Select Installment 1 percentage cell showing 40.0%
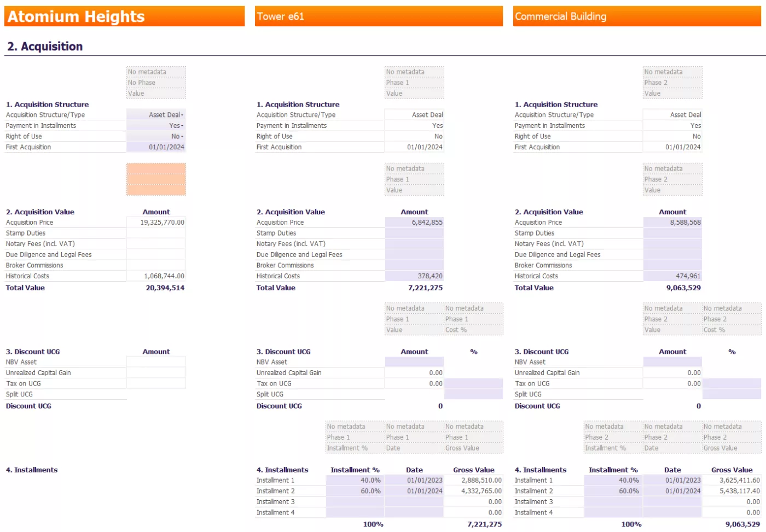This screenshot has height=532, width=766. pos(355,480)
